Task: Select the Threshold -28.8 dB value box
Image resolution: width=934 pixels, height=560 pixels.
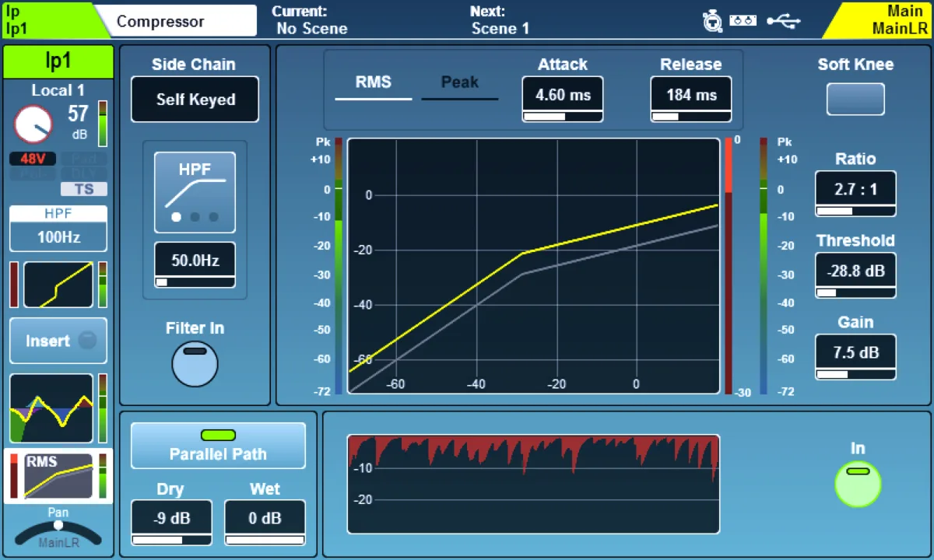Action: [855, 275]
